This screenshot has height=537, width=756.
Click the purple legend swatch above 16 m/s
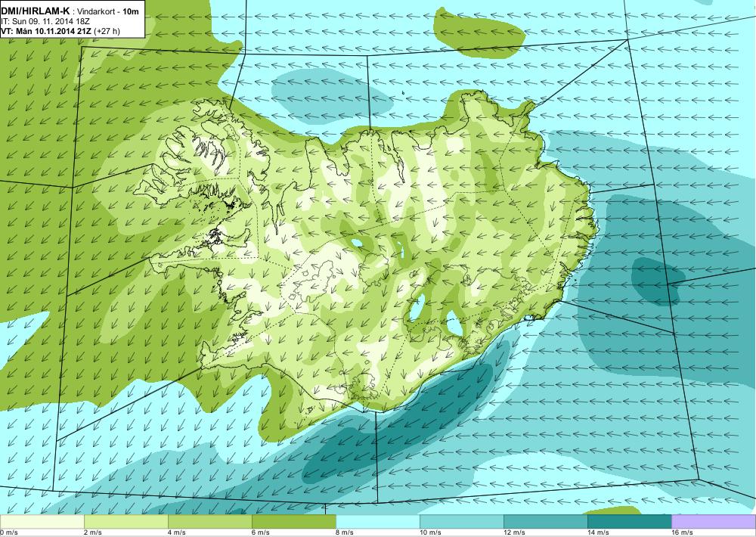(714, 522)
